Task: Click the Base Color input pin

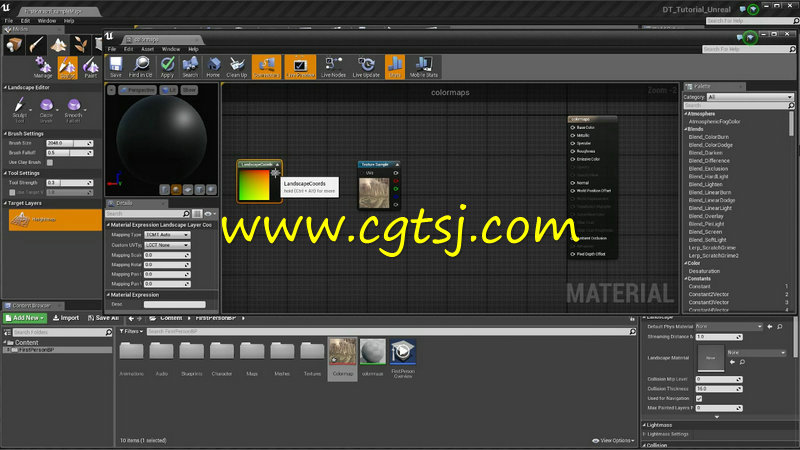Action: pyautogui.click(x=572, y=128)
